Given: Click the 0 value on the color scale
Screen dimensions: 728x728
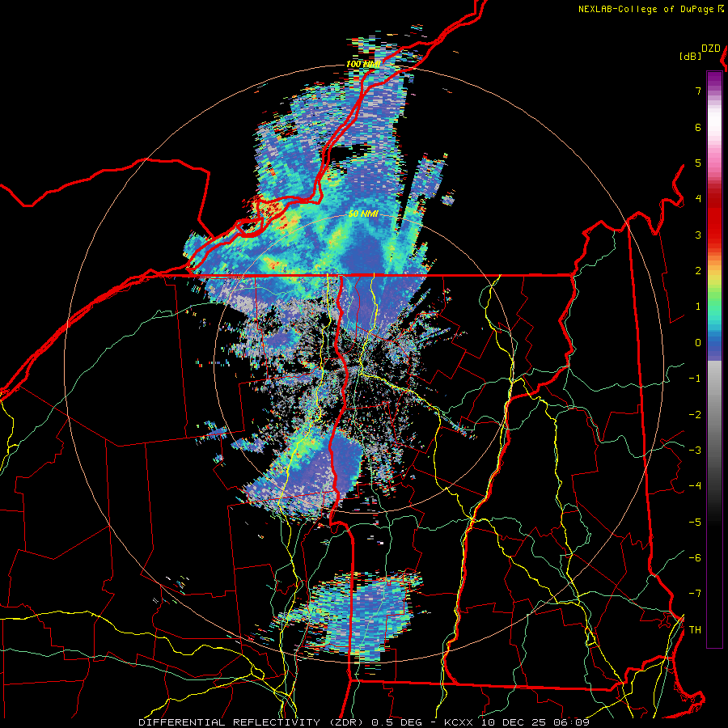Looking at the screenshot, I should coord(698,343).
